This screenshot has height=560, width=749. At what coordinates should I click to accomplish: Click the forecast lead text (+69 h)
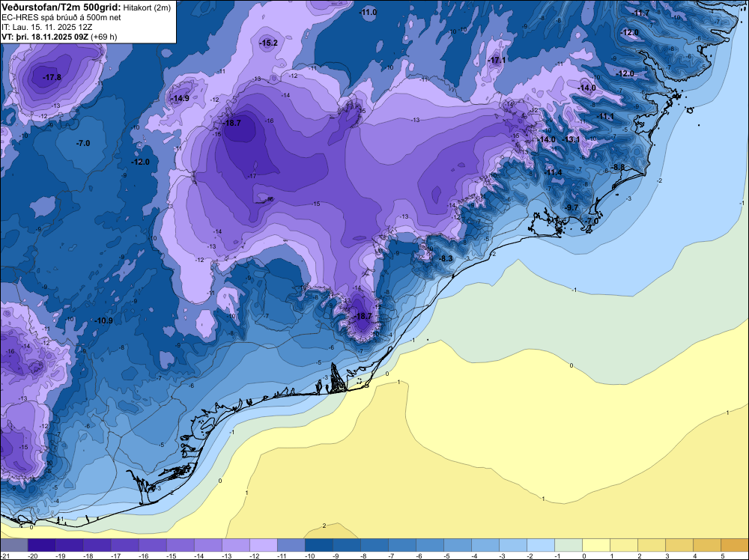point(103,36)
